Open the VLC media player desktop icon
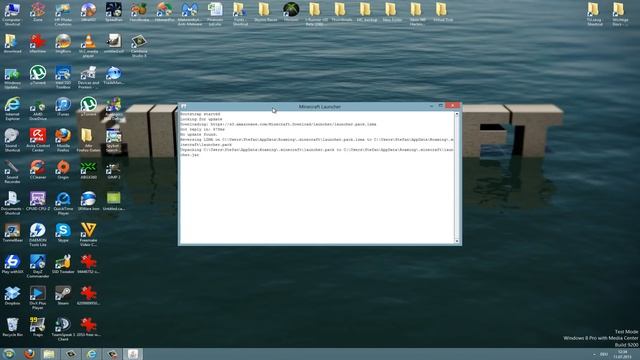 point(88,45)
